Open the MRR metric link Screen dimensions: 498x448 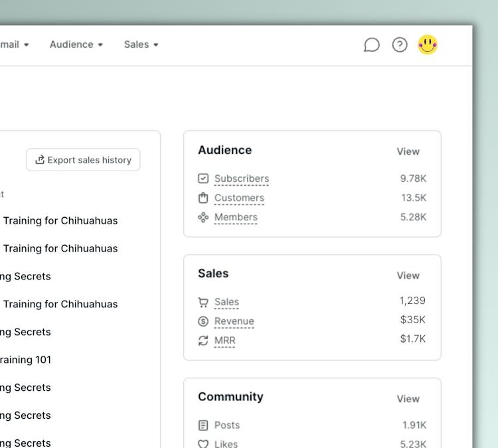click(225, 340)
